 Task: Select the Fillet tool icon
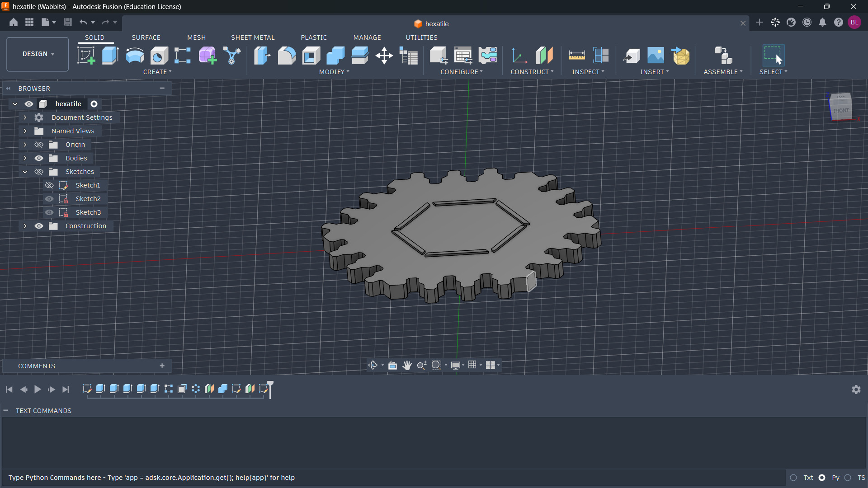287,56
